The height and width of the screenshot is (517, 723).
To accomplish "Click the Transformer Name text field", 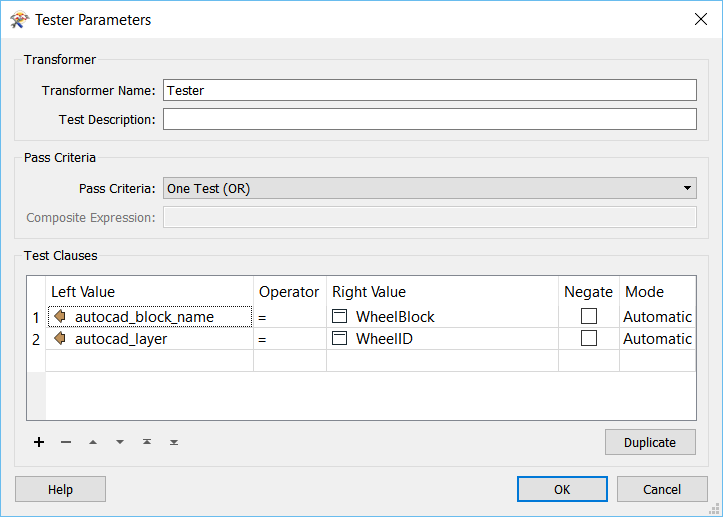I will tap(429, 90).
